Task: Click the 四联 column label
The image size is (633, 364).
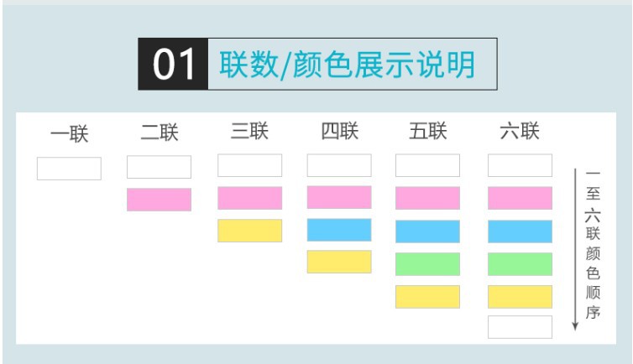Action: tap(339, 131)
